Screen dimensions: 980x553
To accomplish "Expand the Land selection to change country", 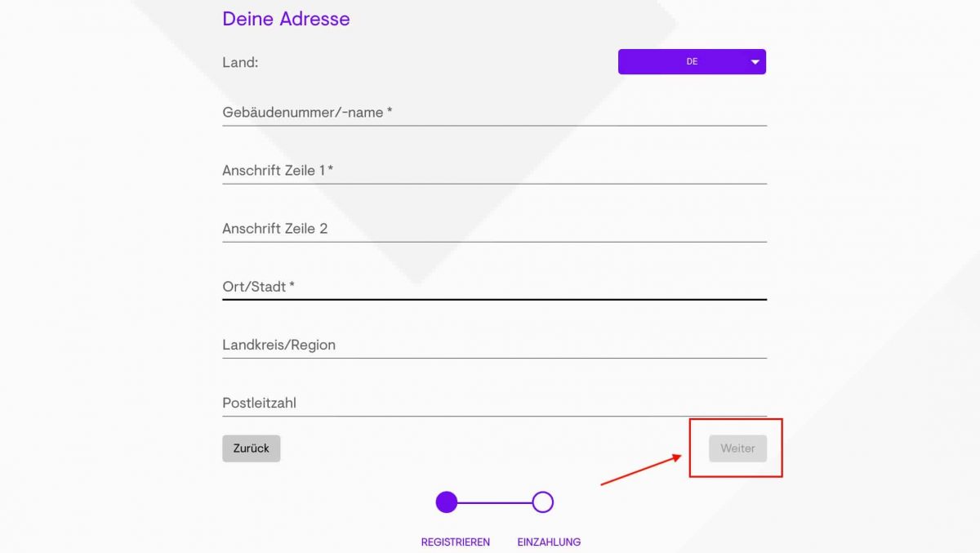I will click(x=692, y=61).
